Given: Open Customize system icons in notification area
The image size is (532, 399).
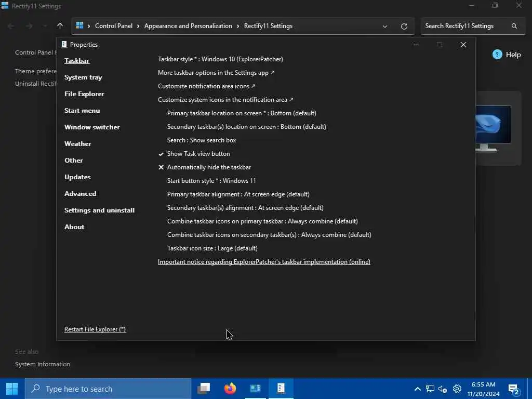Looking at the screenshot, I should click(225, 100).
